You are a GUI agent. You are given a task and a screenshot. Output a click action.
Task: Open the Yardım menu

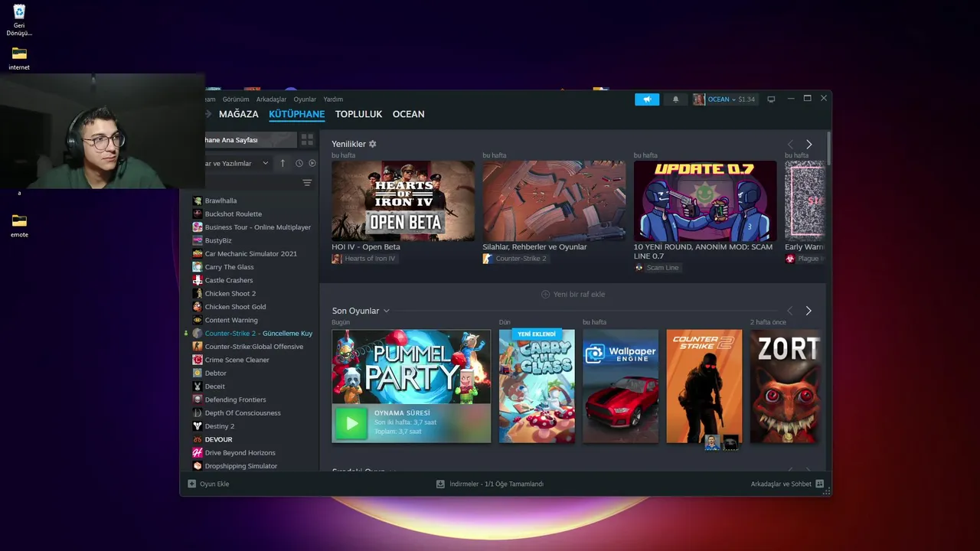point(333,99)
